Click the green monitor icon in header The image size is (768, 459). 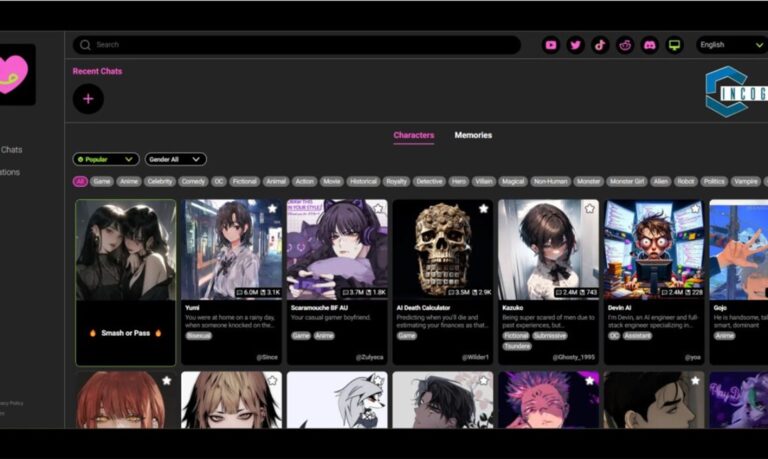[x=674, y=45]
